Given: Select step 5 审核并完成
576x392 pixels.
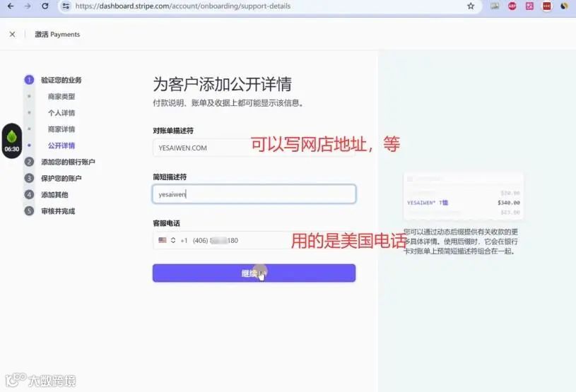Looking at the screenshot, I should tap(49, 211).
